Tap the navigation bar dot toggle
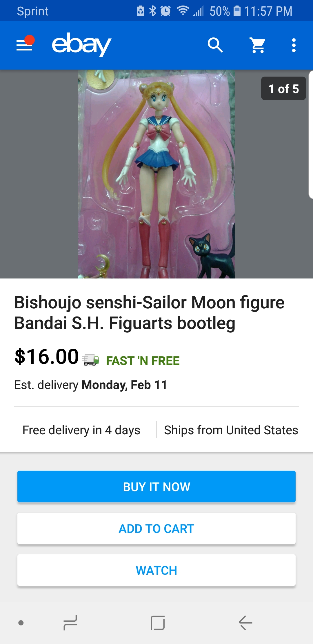This screenshot has width=313, height=644. (21, 623)
